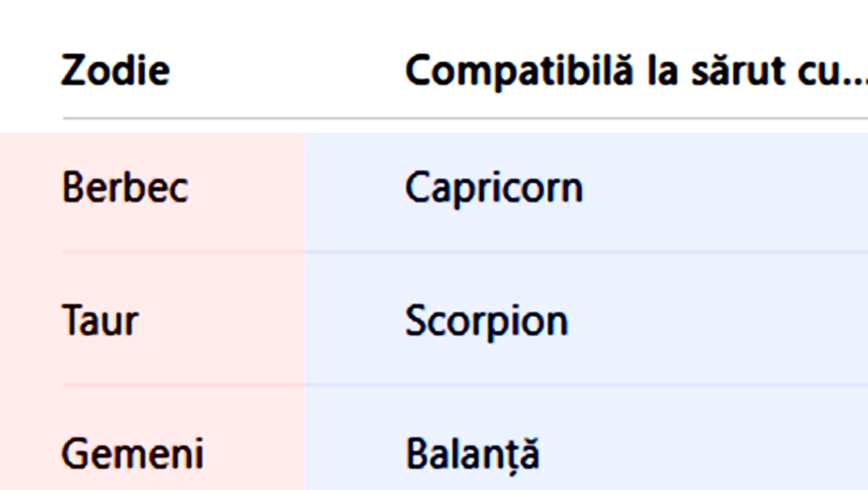The image size is (868, 490).
Task: Click the Balanță cell
Action: pos(472,454)
